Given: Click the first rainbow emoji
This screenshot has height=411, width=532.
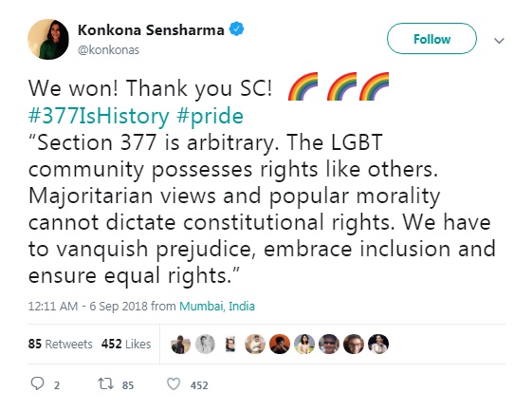Looking at the screenshot, I should [303, 86].
